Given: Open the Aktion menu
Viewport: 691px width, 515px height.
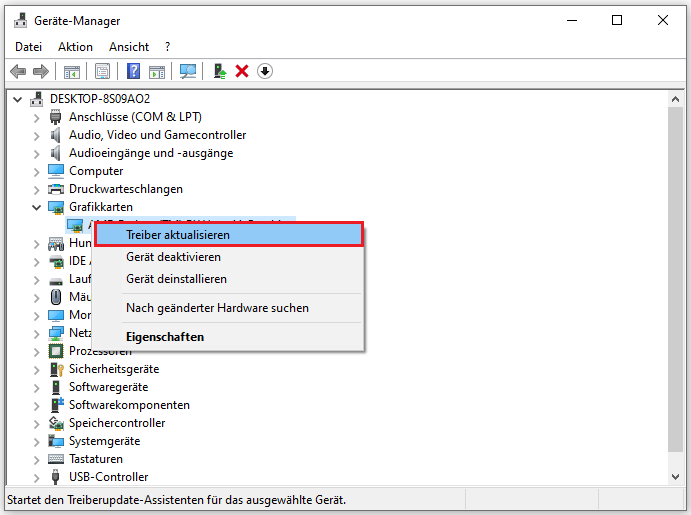Looking at the screenshot, I should (x=75, y=47).
